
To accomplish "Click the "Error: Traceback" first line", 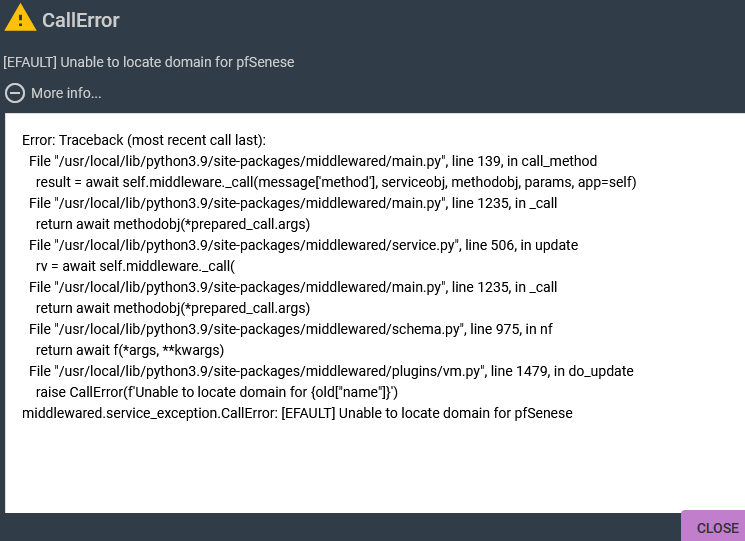I will tap(144, 140).
